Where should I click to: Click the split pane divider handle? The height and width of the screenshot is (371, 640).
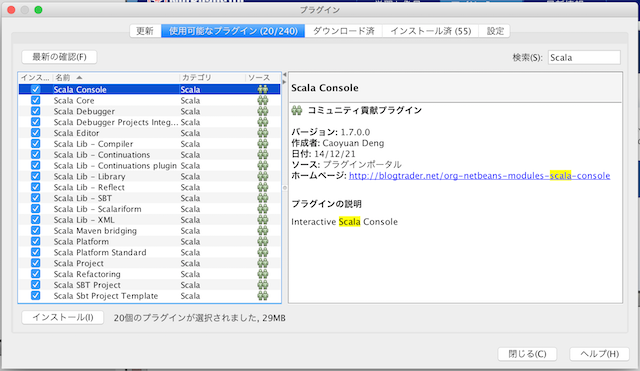(285, 188)
